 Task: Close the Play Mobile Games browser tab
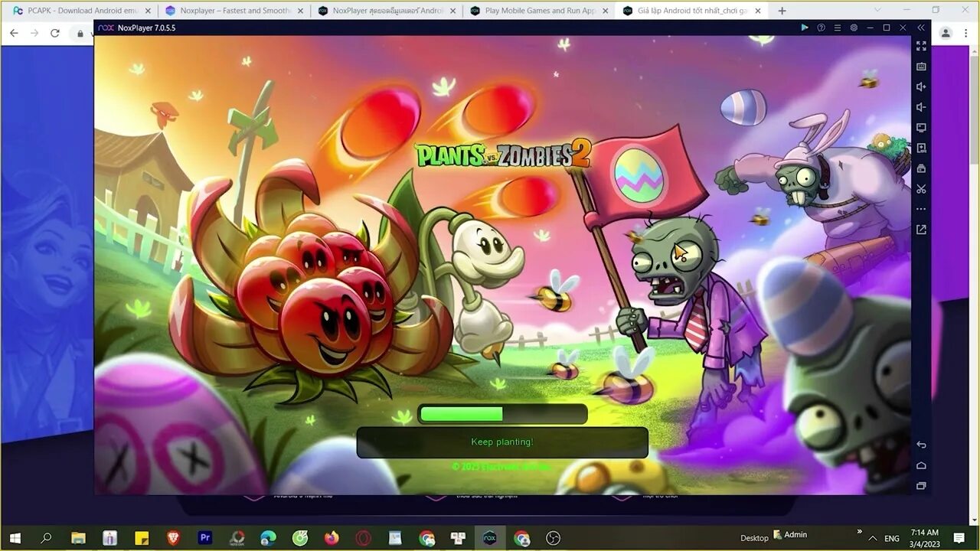point(606,11)
